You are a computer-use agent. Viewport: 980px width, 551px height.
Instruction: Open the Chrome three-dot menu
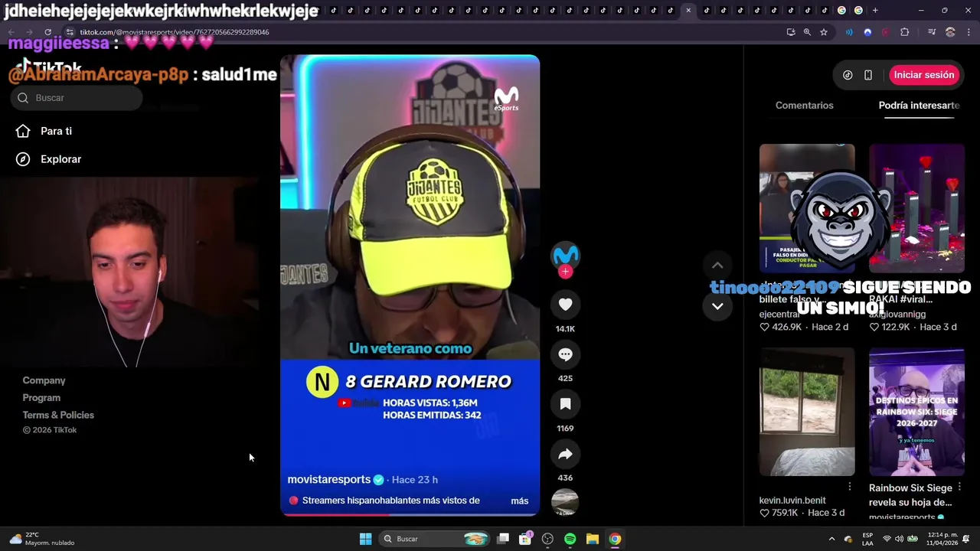click(x=967, y=32)
